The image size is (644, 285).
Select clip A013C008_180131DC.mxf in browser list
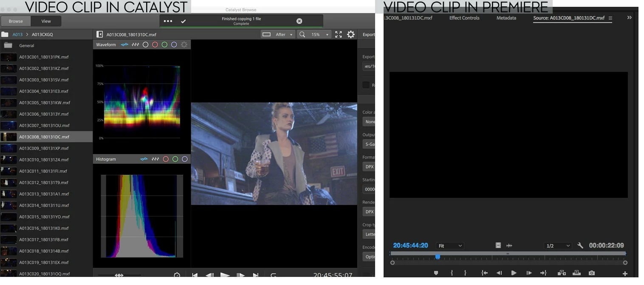point(46,137)
